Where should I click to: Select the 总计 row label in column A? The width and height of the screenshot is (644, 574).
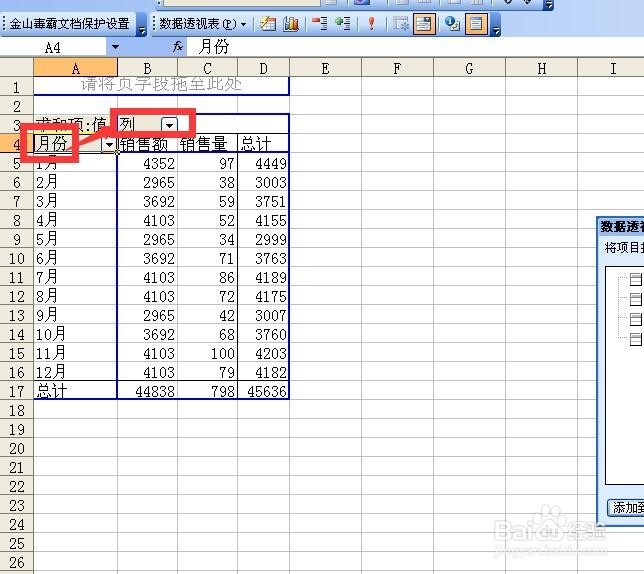click(x=75, y=391)
